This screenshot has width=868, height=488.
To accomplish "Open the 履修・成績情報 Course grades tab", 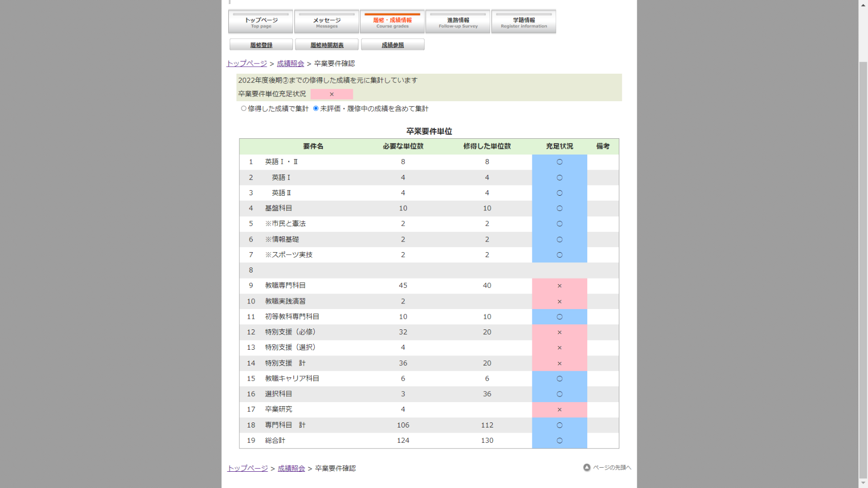I will (392, 22).
